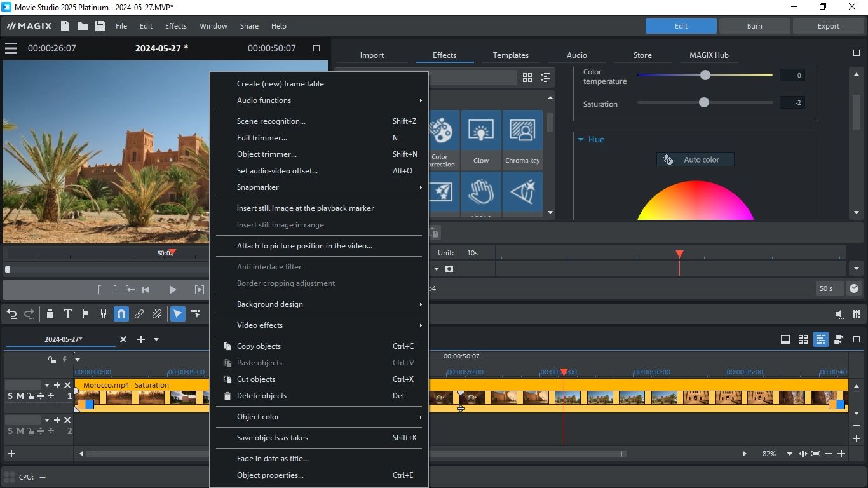Screen dimensions: 868x488
Task: Collapse the Hue section
Action: point(580,139)
